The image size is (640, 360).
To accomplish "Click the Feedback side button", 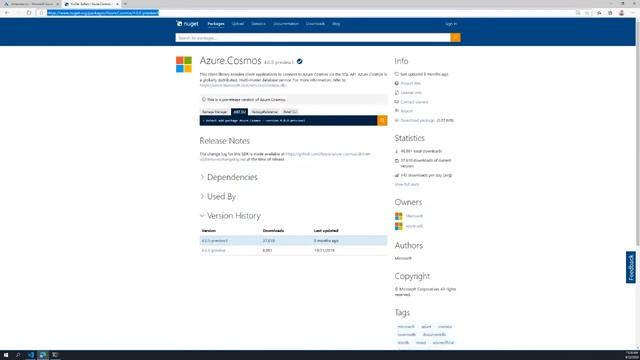I will (x=631, y=267).
